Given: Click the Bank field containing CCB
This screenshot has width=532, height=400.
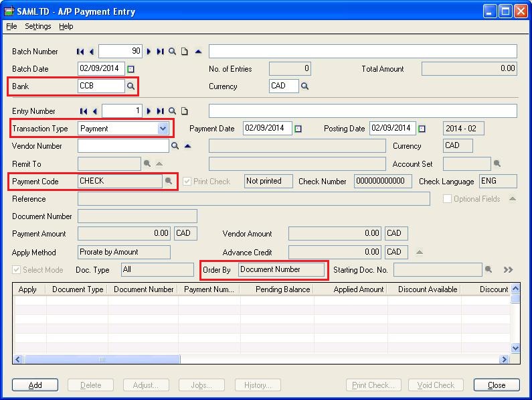Looking at the screenshot, I should coord(101,86).
